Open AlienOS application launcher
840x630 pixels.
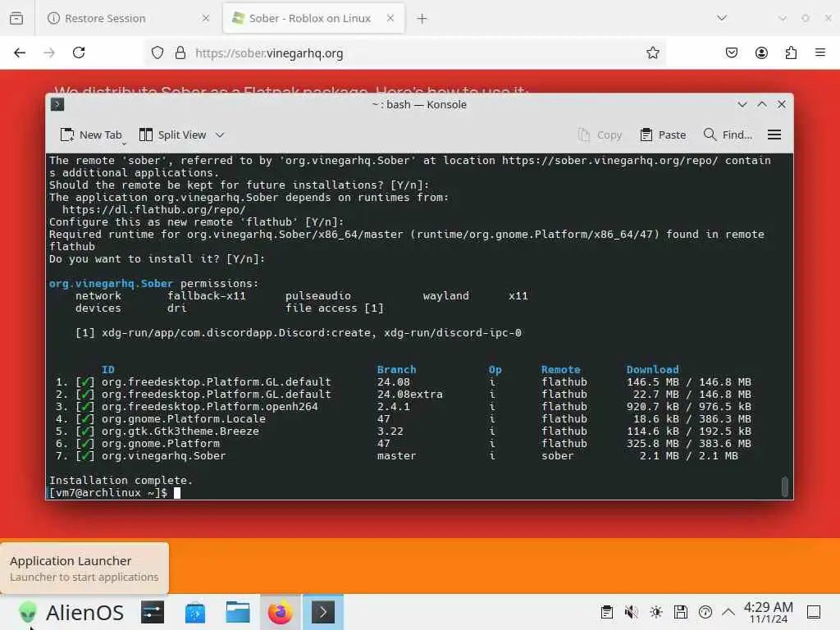[71, 612]
